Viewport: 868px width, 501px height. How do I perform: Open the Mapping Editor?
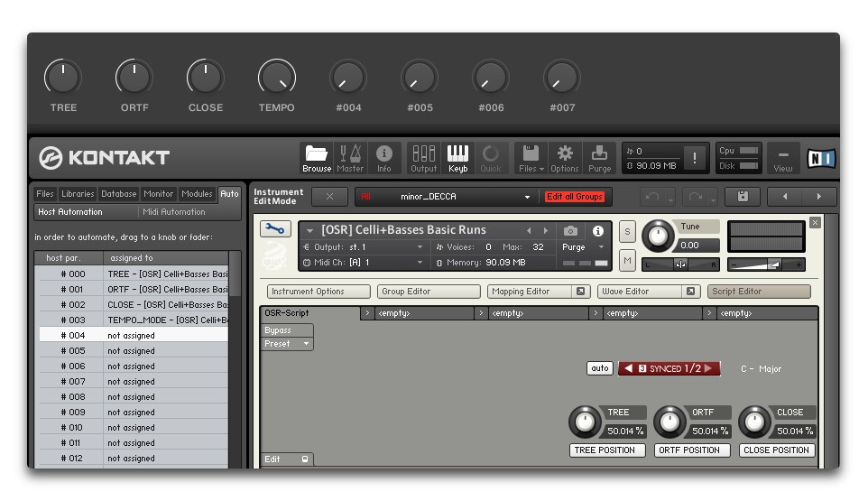click(531, 292)
